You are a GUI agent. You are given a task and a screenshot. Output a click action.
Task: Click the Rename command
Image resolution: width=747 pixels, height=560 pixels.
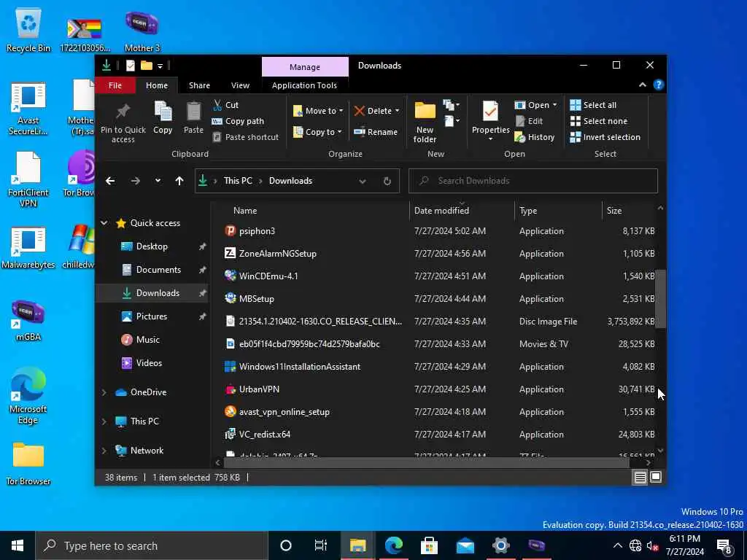click(376, 132)
